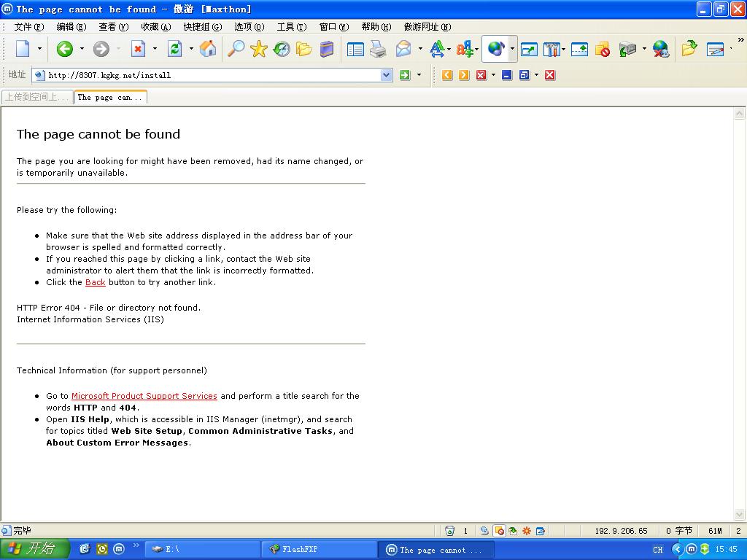Open the 文件(F) menu
The height and width of the screenshot is (560, 747).
pos(29,27)
